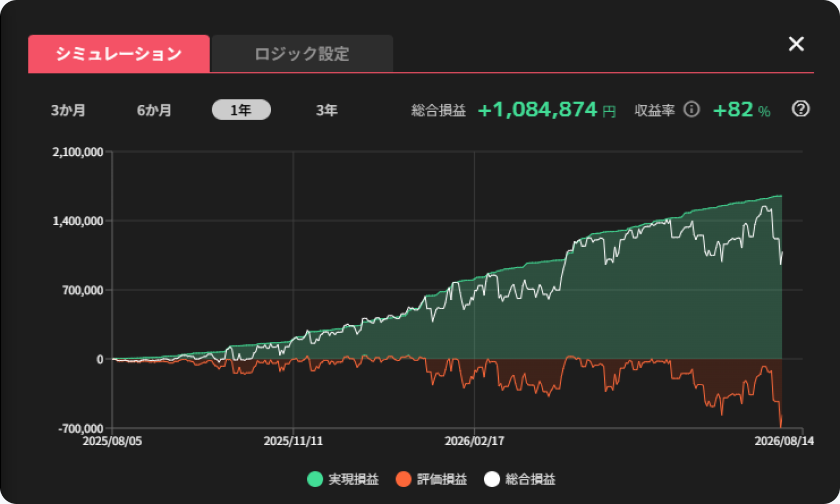
Task: Click the +1,084,874 total profit value
Action: coord(538,110)
